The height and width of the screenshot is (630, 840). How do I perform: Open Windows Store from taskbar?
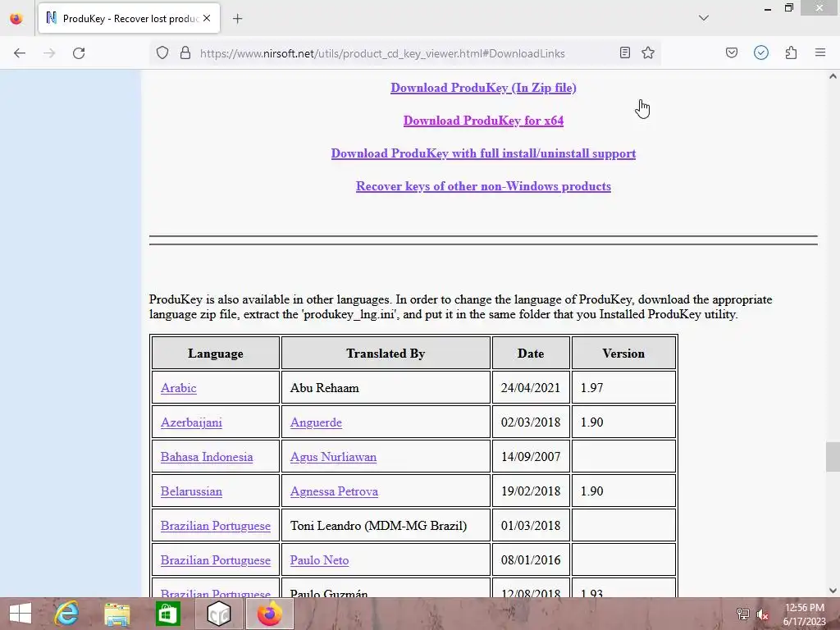click(167, 614)
